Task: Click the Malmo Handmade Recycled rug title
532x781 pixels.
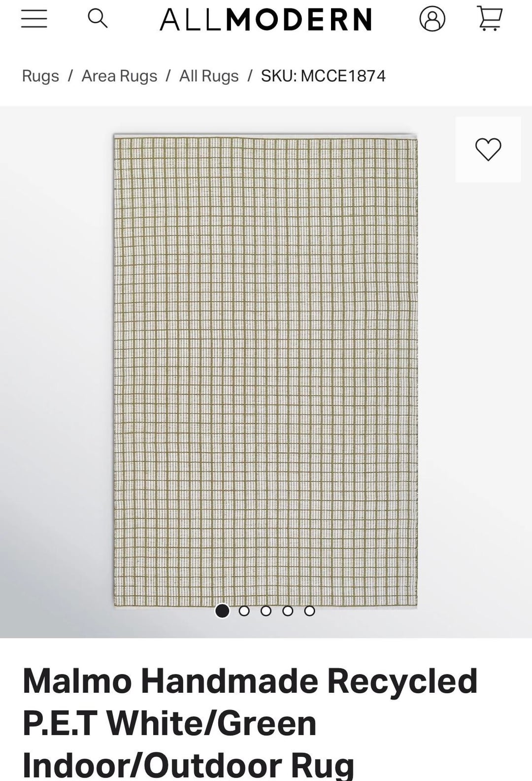Action: (250, 723)
